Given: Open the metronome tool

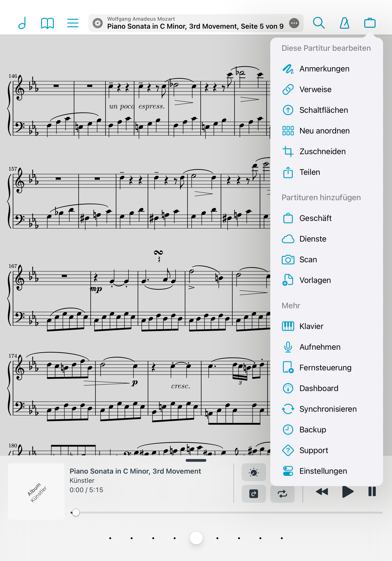Looking at the screenshot, I should coord(344,23).
